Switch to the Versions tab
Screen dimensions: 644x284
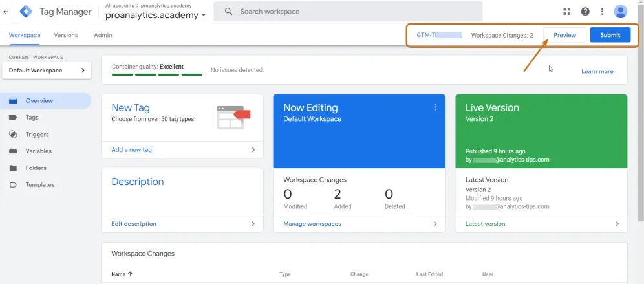pos(66,35)
